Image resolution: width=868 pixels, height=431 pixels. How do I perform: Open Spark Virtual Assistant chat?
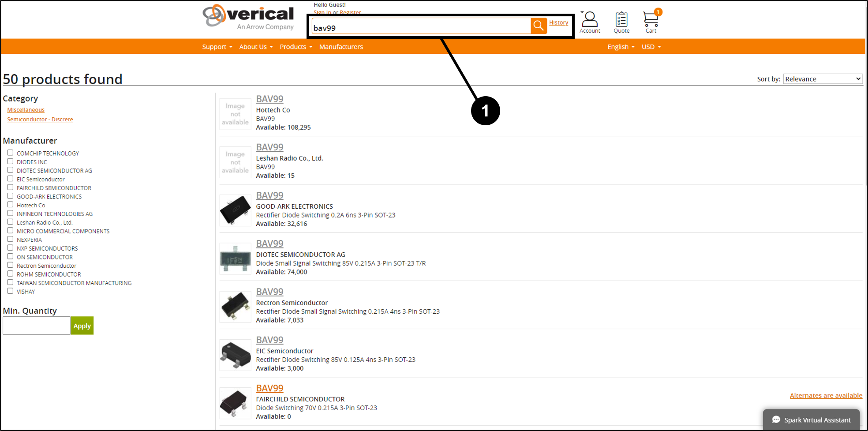click(811, 420)
